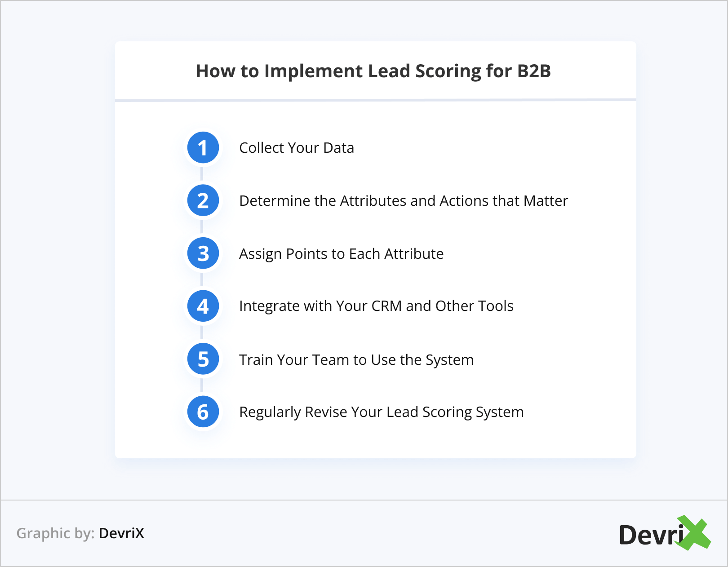This screenshot has height=567, width=728.
Task: Click the connector line between steps 1 and 2
Action: pos(202,174)
